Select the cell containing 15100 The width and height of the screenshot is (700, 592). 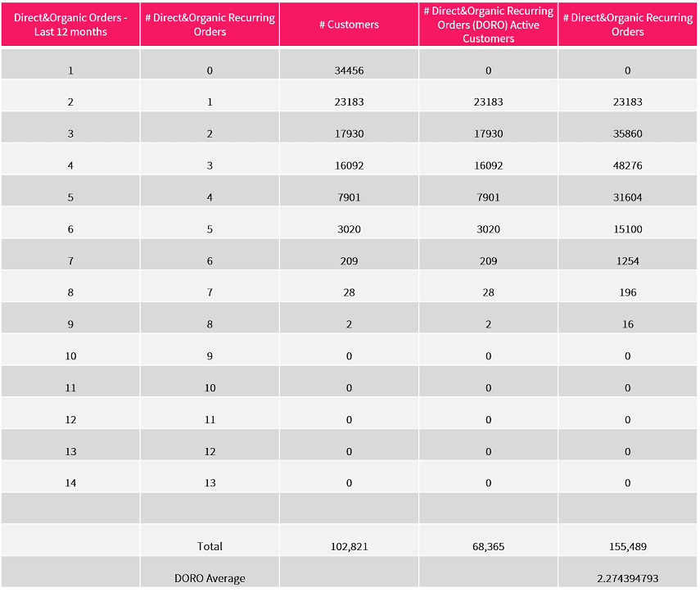click(627, 229)
